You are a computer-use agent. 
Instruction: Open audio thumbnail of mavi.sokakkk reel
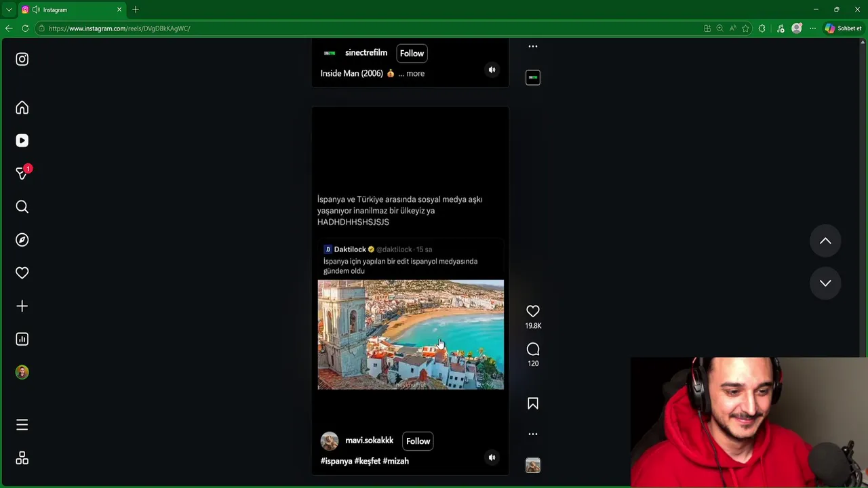point(533,466)
